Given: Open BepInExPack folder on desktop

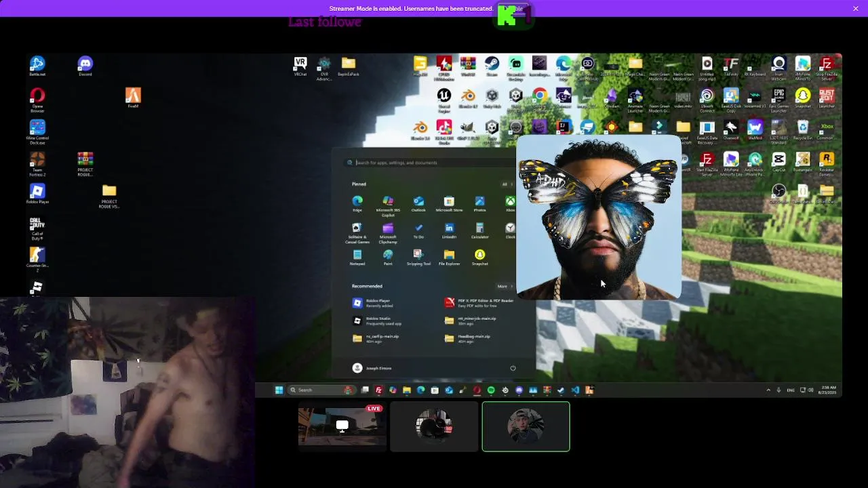Looking at the screenshot, I should (x=349, y=66).
